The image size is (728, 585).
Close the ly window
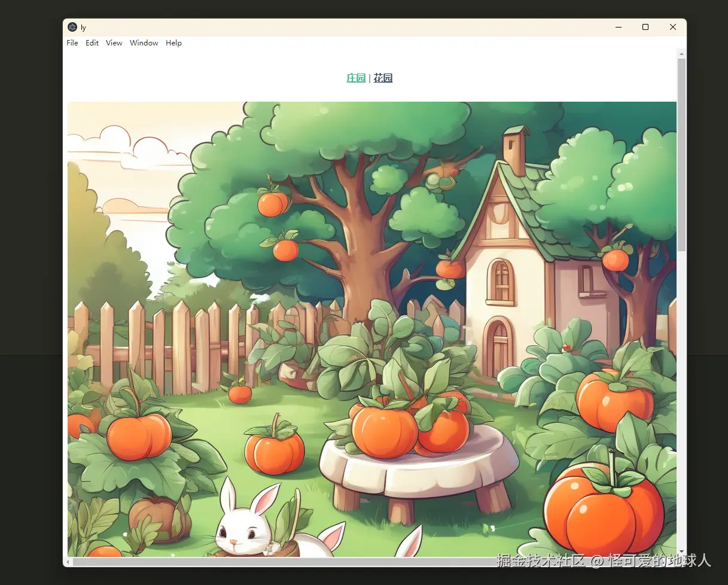[673, 27]
